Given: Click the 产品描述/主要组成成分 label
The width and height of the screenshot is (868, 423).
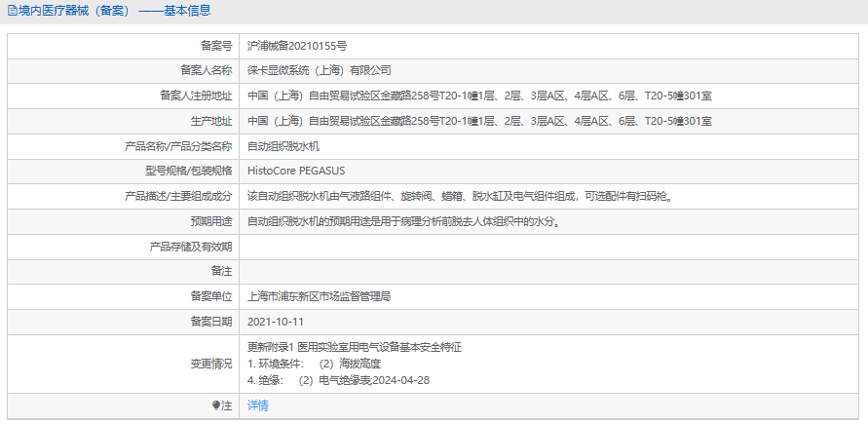Looking at the screenshot, I should click(179, 197).
